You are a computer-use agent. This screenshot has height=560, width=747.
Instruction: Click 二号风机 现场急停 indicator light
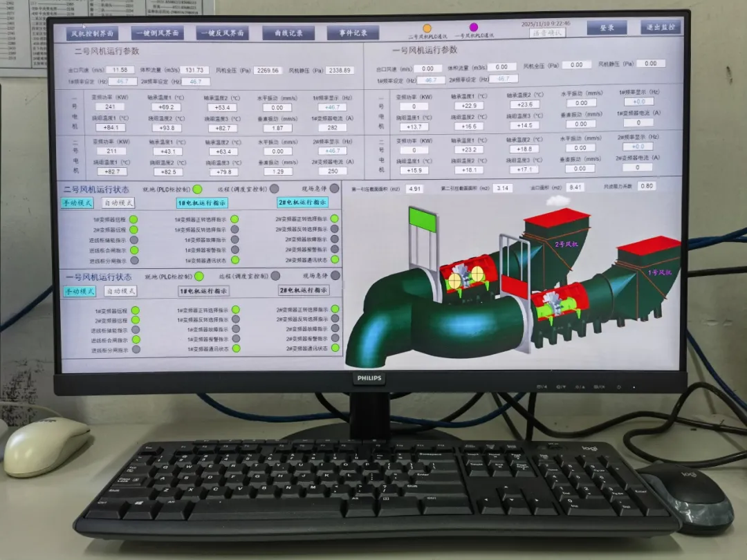click(334, 188)
